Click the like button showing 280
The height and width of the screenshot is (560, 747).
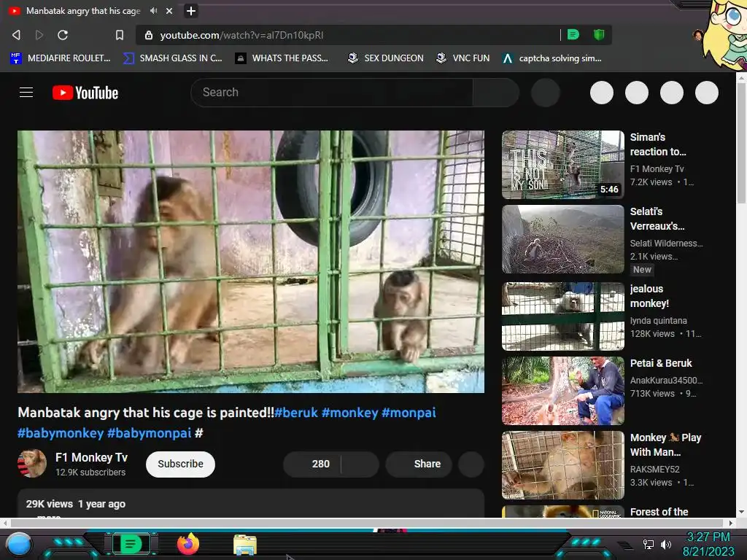click(312, 464)
